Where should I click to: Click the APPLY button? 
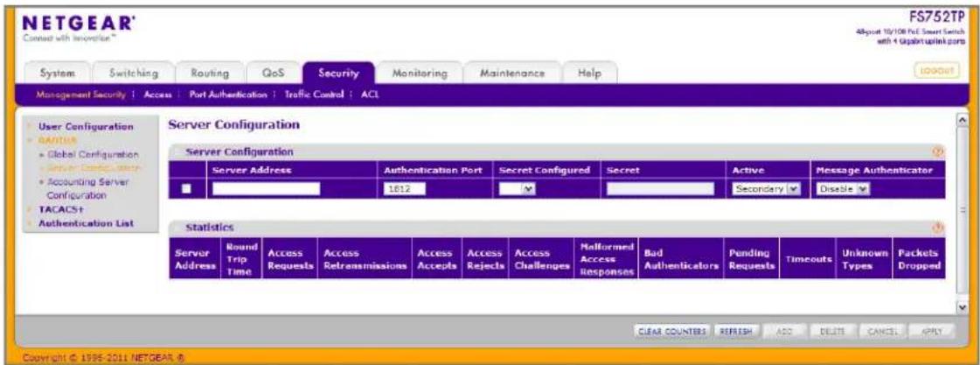[x=930, y=331]
